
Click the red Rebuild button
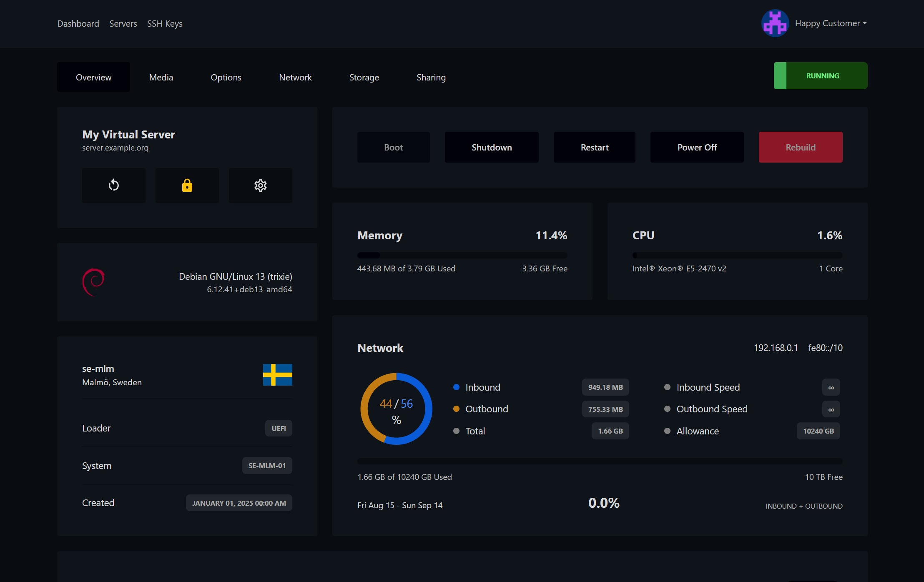[x=800, y=147]
